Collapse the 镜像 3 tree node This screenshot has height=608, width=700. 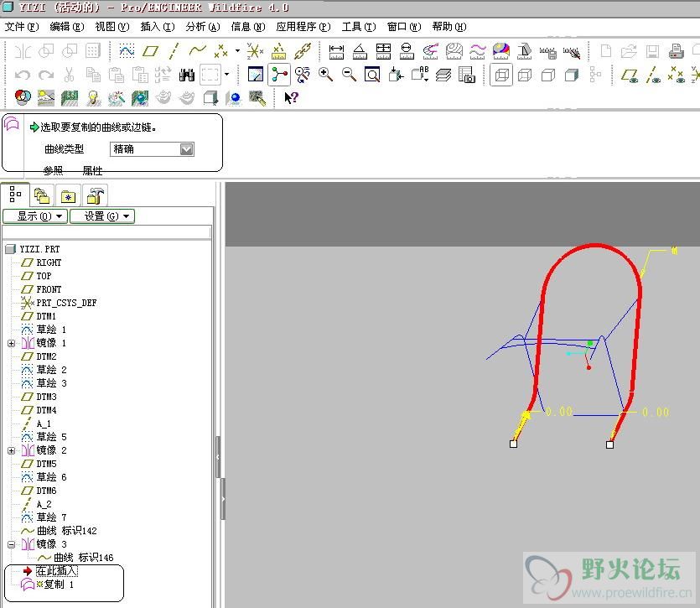pos(11,544)
